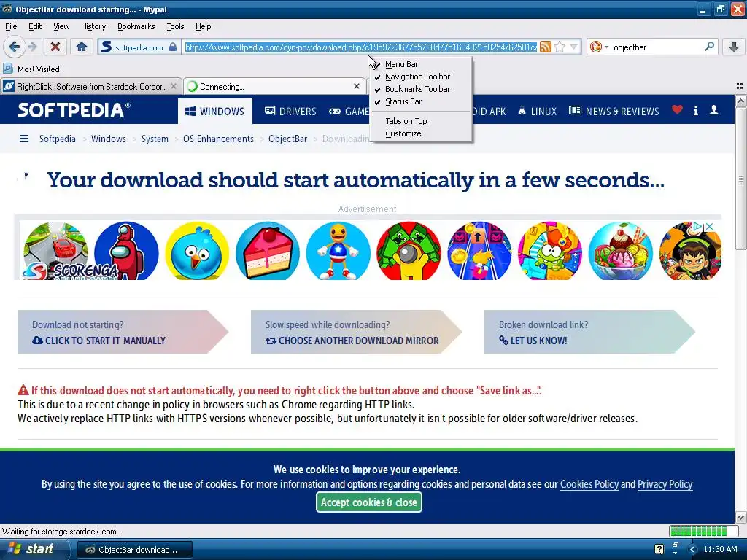The width and height of the screenshot is (747, 560).
Task: Toggle Status Bar visibility
Action: point(421,101)
